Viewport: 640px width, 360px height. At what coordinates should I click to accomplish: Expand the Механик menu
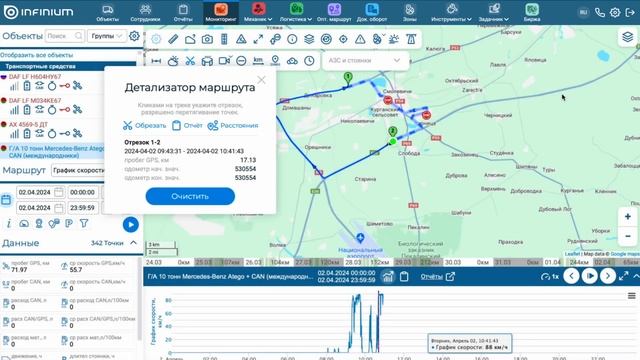[x=258, y=12]
